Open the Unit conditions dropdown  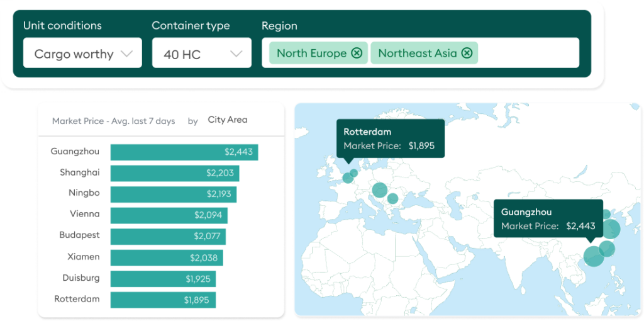click(x=82, y=53)
